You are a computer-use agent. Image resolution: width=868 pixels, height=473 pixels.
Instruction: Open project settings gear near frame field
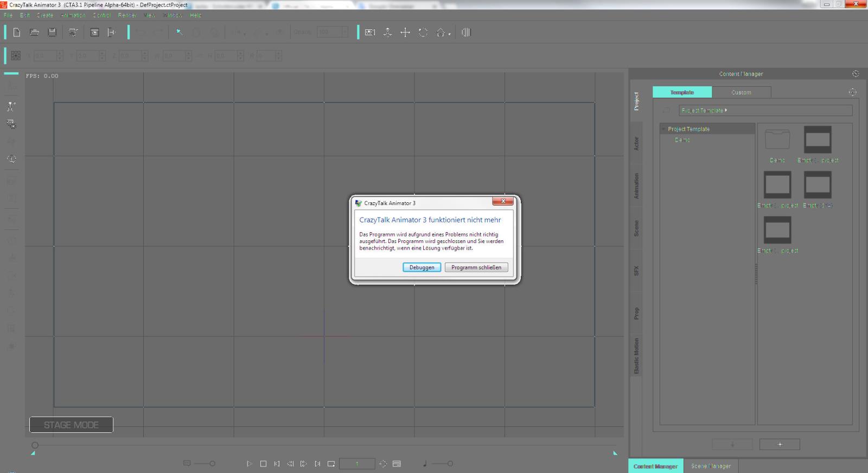(x=383, y=464)
